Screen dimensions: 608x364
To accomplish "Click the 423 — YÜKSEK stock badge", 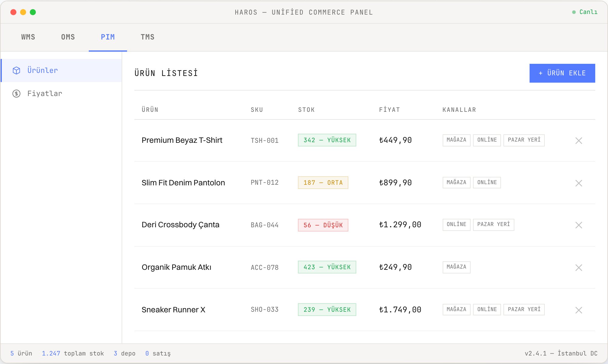I will click(327, 267).
